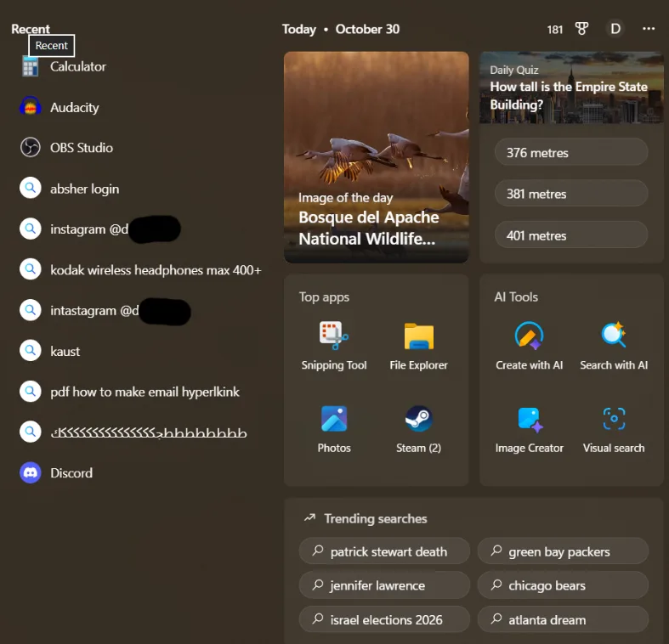Open the D profile avatar
Screen dimensions: 669x644
pyautogui.click(x=615, y=29)
